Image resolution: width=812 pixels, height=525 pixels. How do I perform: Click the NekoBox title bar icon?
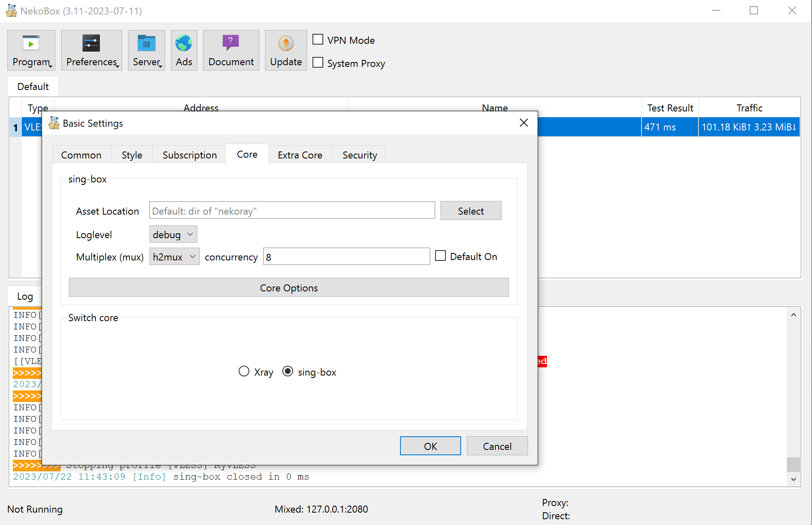tap(12, 11)
